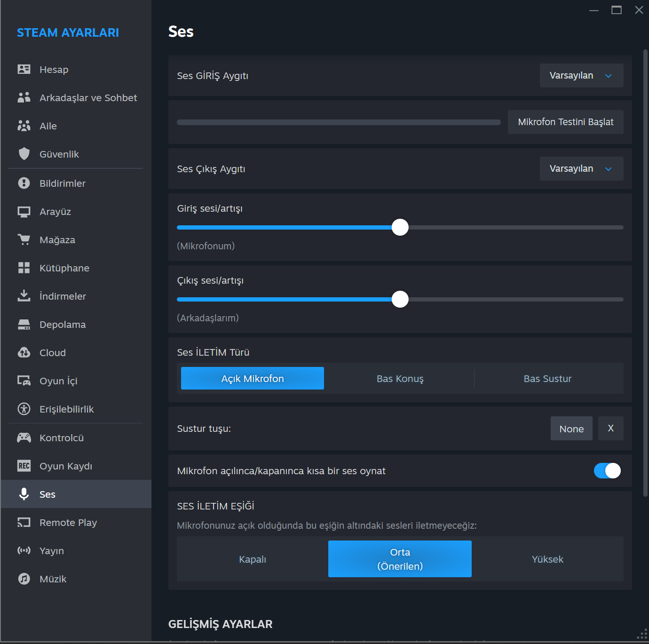The width and height of the screenshot is (649, 644).
Task: Select Bas Sustur transmission type
Action: click(x=547, y=378)
